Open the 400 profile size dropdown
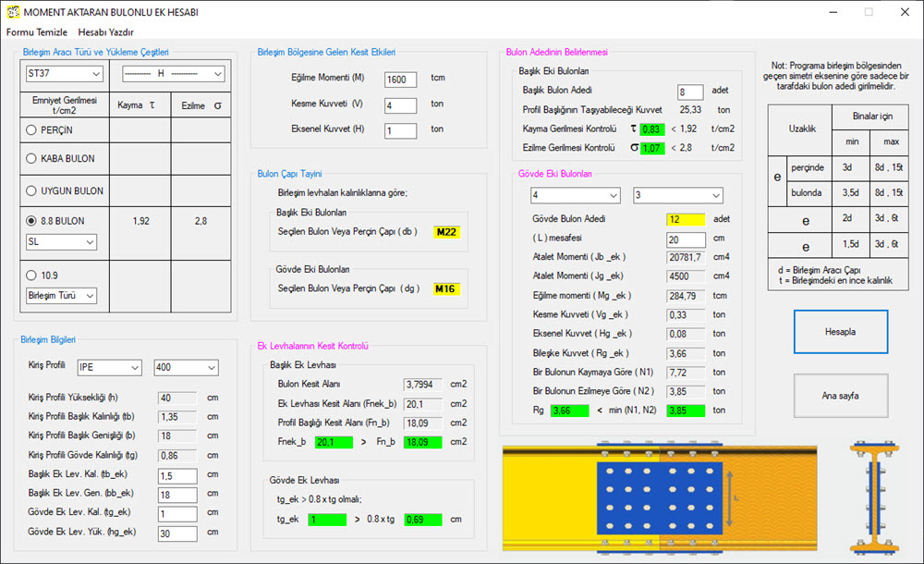Screen dimensions: 924x564 coord(186,368)
